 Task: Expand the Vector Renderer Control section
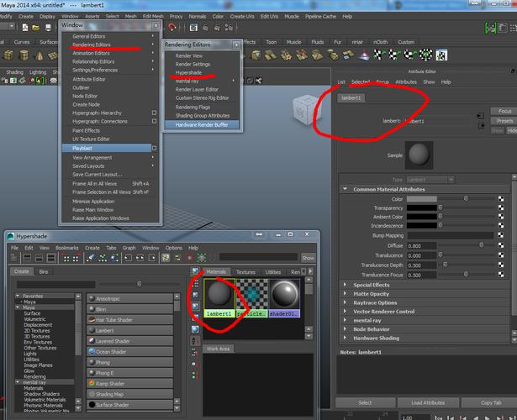(345, 312)
